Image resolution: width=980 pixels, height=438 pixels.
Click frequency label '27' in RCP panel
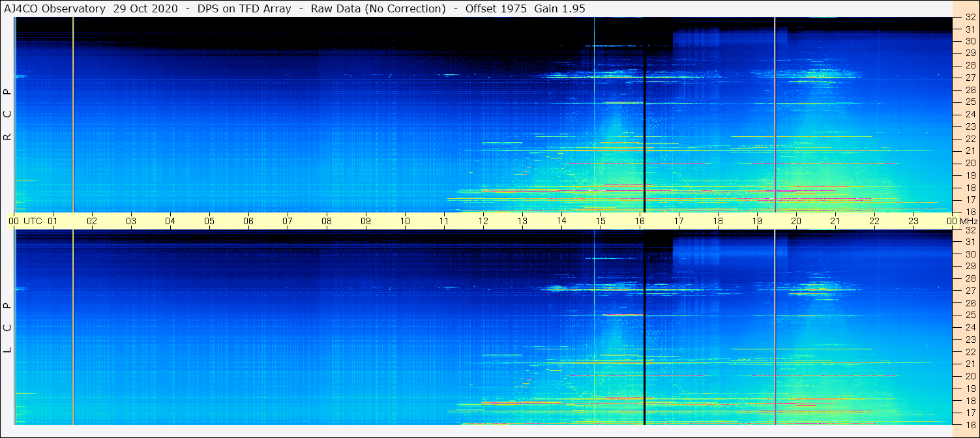point(970,78)
